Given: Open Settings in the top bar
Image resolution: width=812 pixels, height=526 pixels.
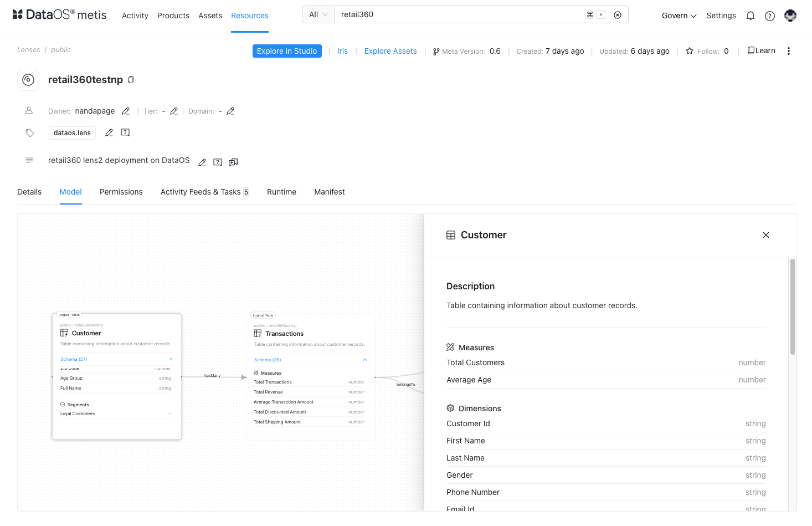Looking at the screenshot, I should (721, 16).
